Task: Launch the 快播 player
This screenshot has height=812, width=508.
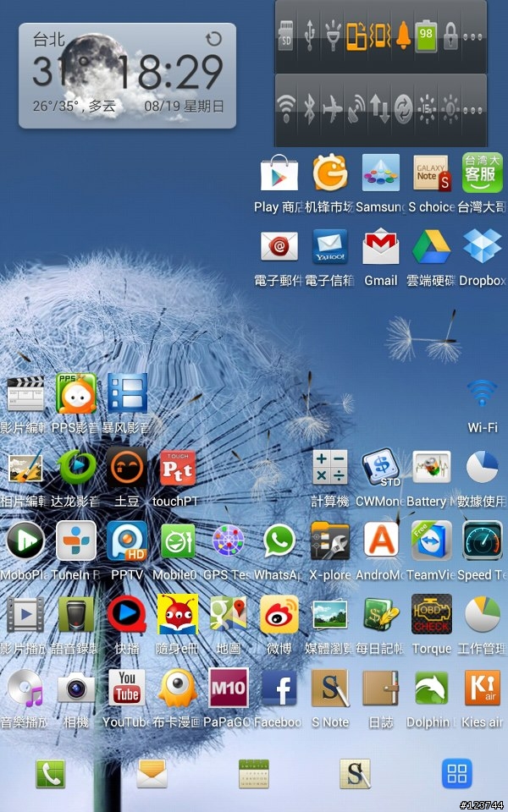Action: pos(127,614)
